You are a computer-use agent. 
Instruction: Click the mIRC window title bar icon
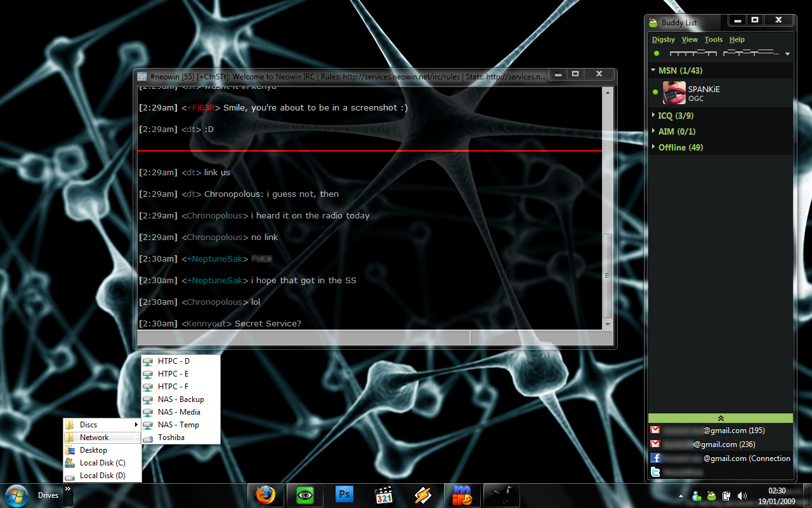[x=142, y=76]
